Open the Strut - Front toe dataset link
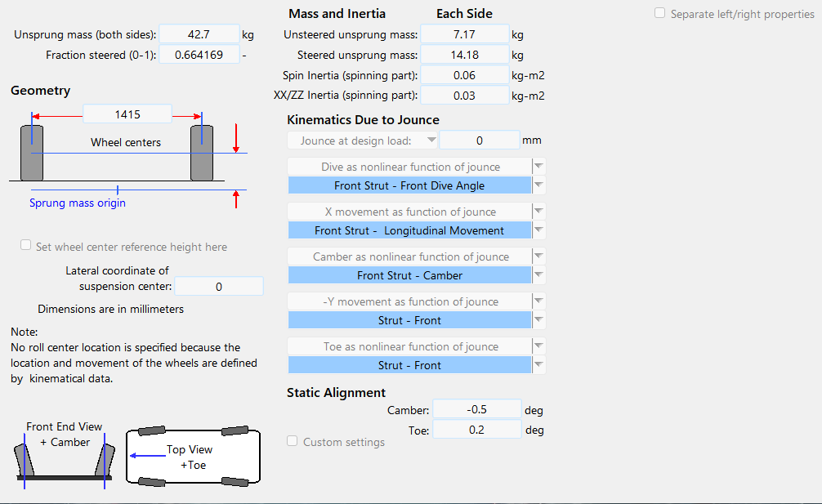Screen dimensions: 822x504 tap(409, 365)
